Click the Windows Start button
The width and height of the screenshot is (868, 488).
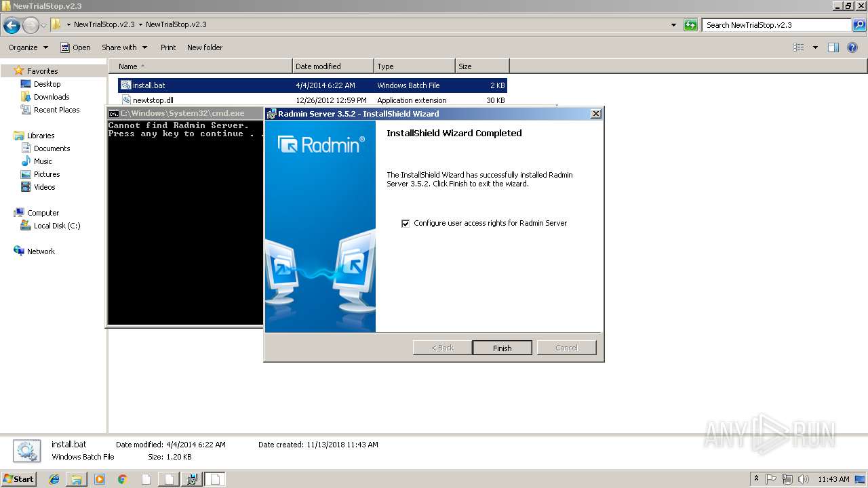[19, 479]
